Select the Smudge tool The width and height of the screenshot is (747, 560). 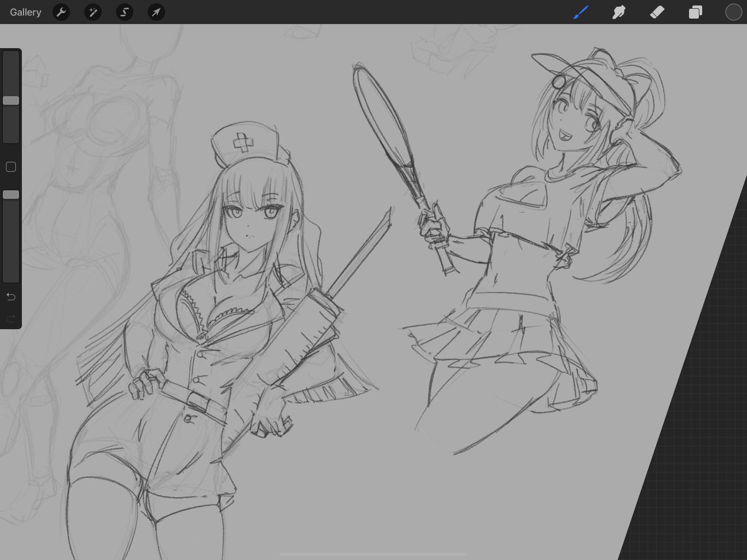[x=619, y=12]
